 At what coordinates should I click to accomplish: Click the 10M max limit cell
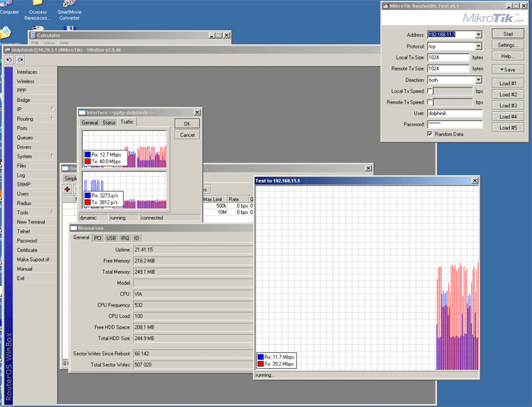coord(222,212)
